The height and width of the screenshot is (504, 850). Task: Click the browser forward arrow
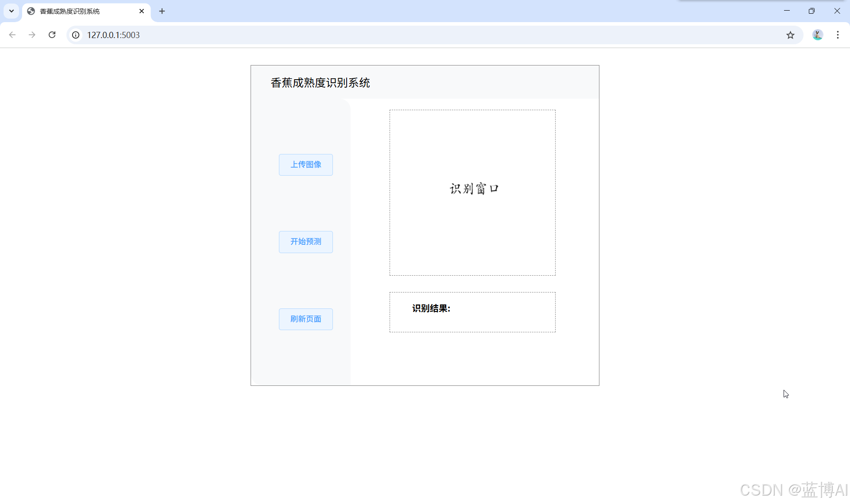(x=32, y=35)
